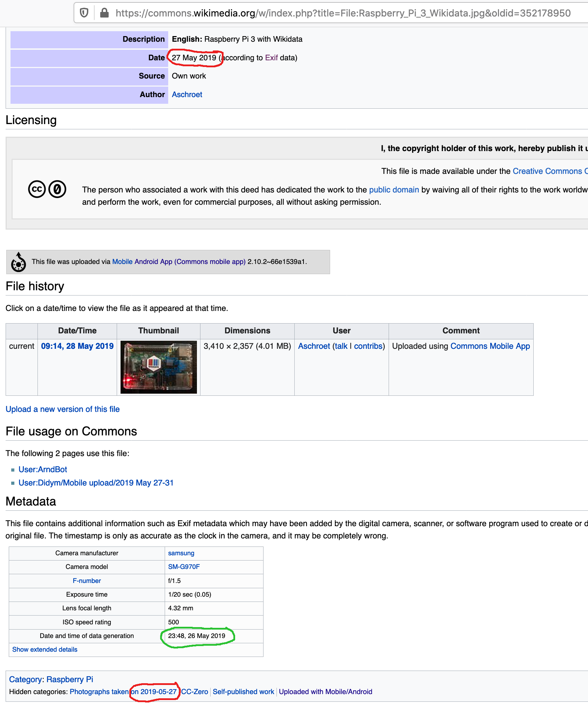This screenshot has height=706, width=588.
Task: Click the Thumbnail column header
Action: point(158,331)
